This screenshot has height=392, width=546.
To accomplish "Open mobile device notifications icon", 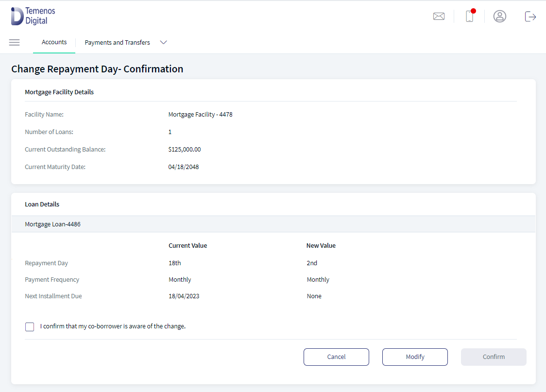I will tap(470, 16).
